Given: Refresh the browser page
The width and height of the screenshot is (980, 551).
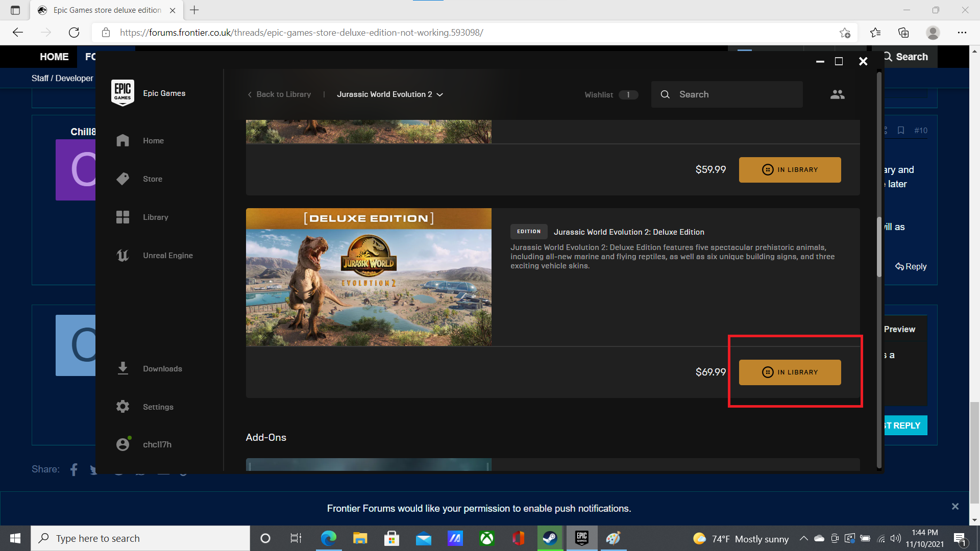Looking at the screenshot, I should point(74,33).
